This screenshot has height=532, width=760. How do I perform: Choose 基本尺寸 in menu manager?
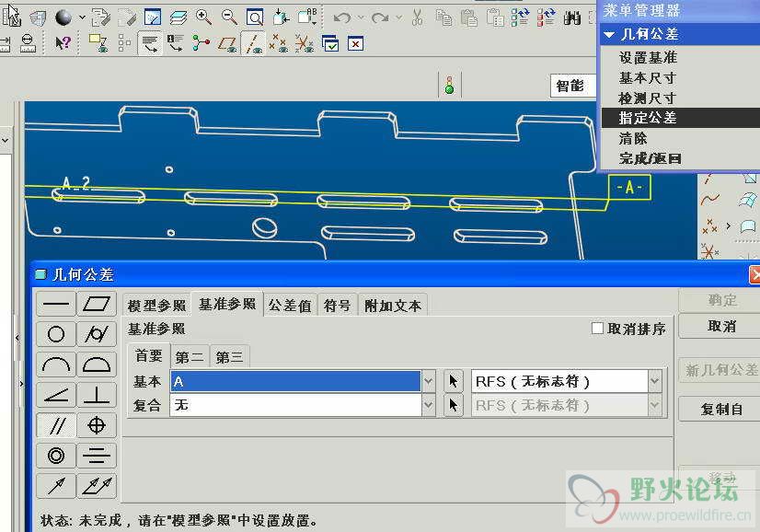648,77
